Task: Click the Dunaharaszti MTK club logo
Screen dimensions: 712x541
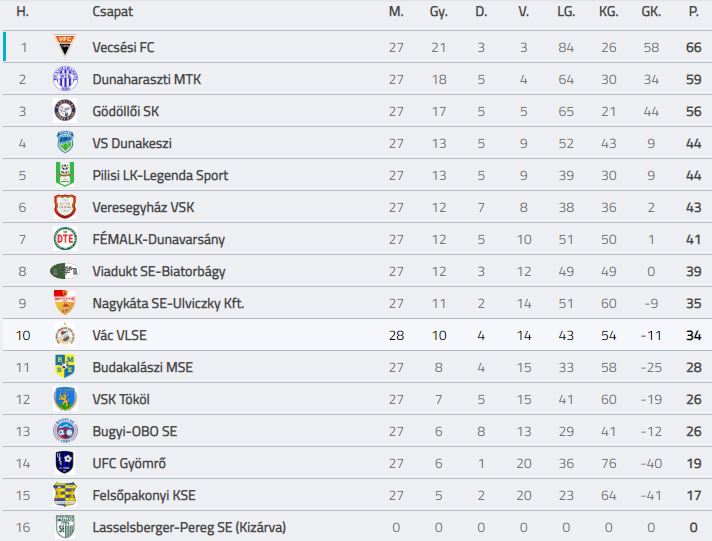Action: tap(65, 78)
